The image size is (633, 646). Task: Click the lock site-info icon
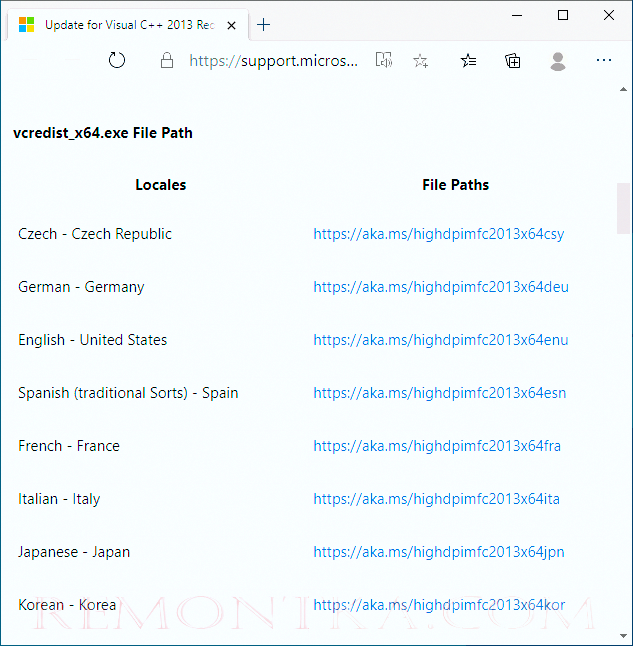point(167,61)
